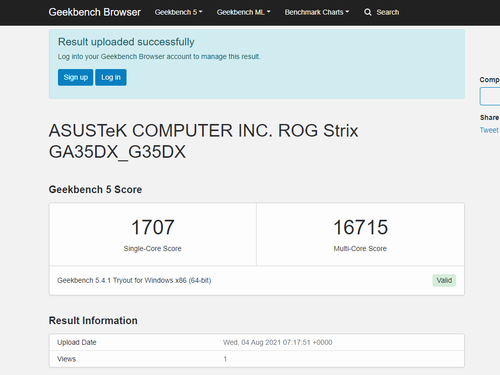Screen dimensions: 500x375
Task: Select the Result Information heading
Action: (93, 320)
